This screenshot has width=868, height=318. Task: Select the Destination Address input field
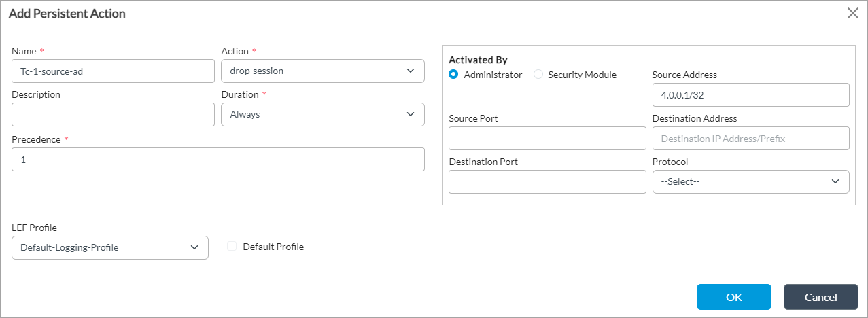click(750, 138)
